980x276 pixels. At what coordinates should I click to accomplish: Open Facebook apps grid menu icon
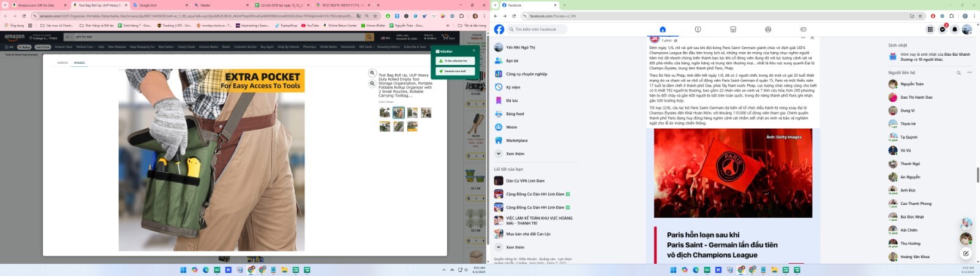pos(930,29)
